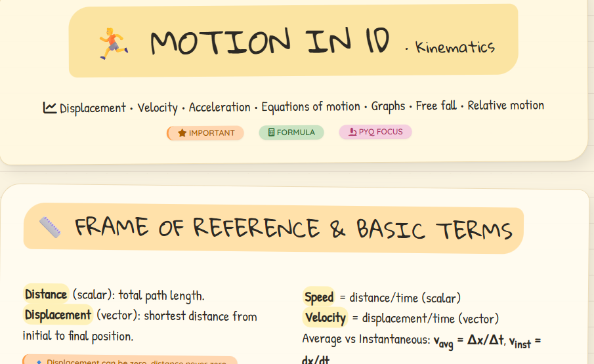Image resolution: width=594 pixels, height=364 pixels.
Task: Click 'Relative motion' in topic list
Action: click(x=506, y=105)
